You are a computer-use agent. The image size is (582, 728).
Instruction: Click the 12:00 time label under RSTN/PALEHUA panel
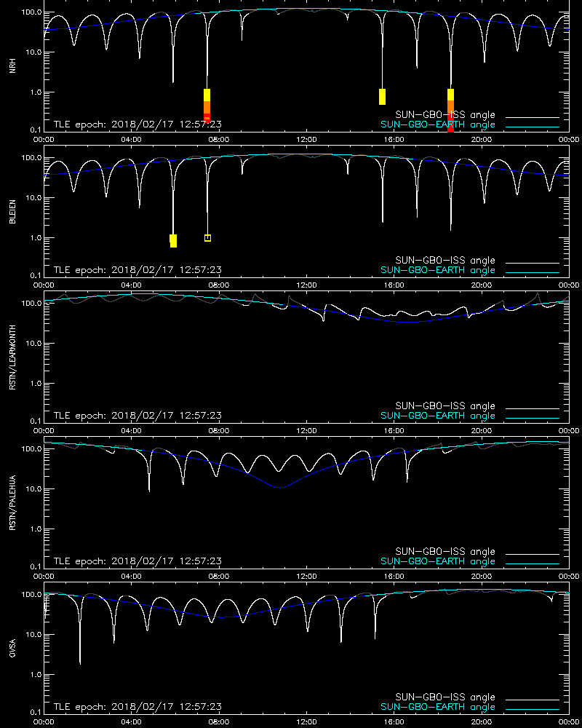click(x=306, y=576)
